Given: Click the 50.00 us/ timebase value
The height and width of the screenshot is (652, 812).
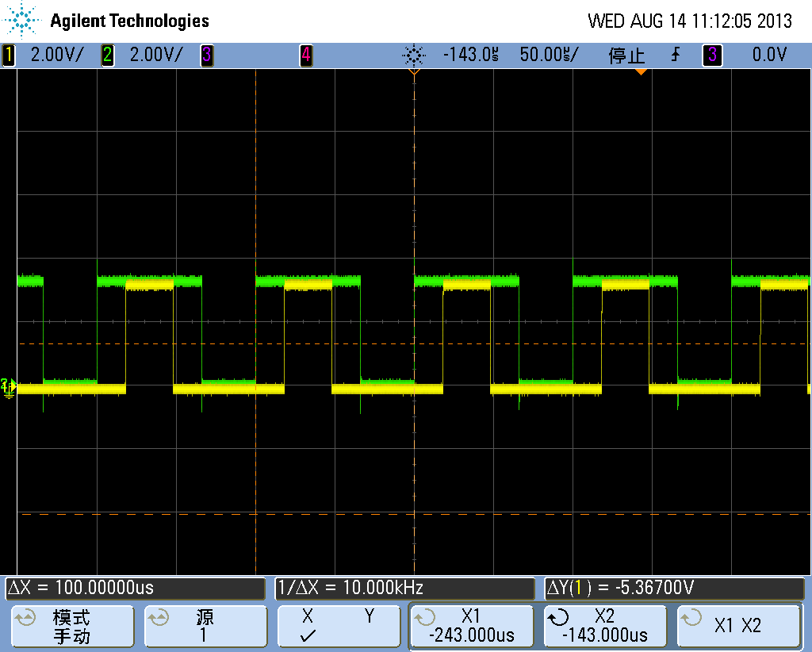Looking at the screenshot, I should click(x=549, y=55).
